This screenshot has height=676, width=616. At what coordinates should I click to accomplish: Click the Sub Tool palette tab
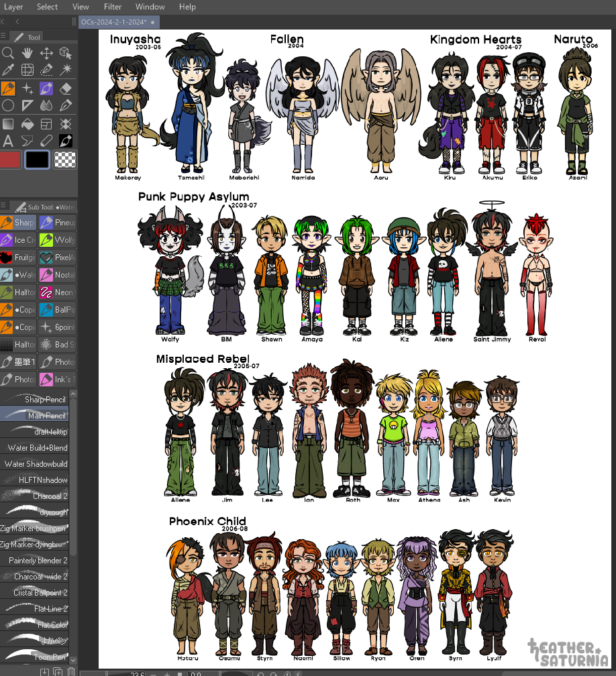(x=43, y=207)
